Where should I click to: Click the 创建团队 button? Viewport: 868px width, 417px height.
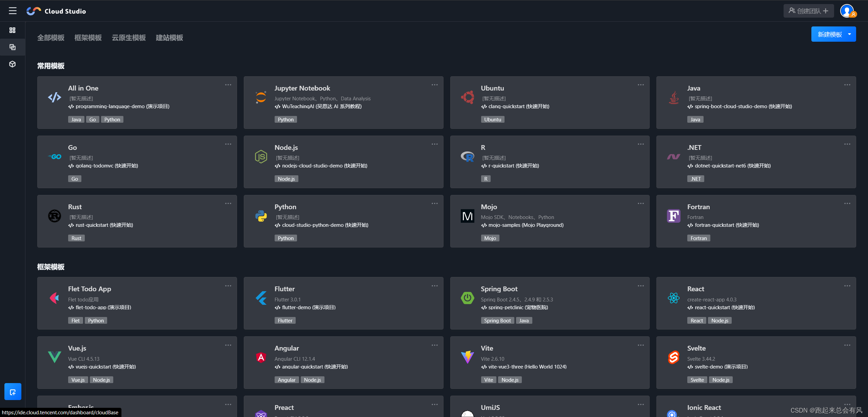click(808, 11)
